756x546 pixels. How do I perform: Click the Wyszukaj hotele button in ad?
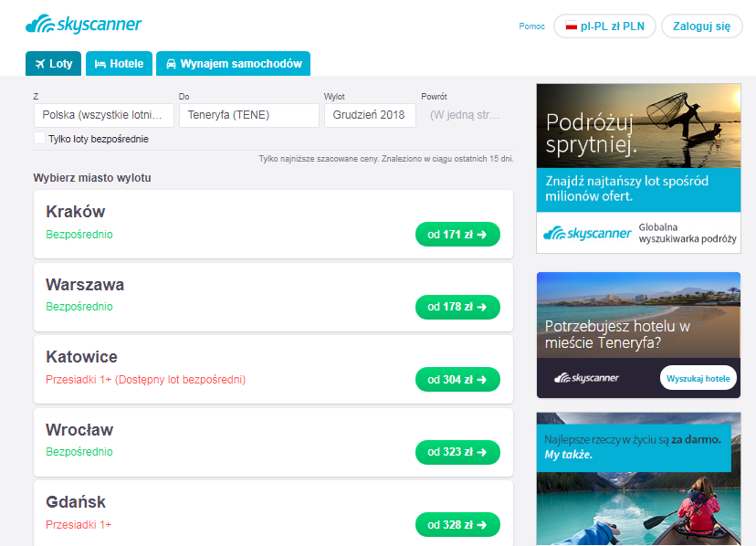pyautogui.click(x=698, y=378)
